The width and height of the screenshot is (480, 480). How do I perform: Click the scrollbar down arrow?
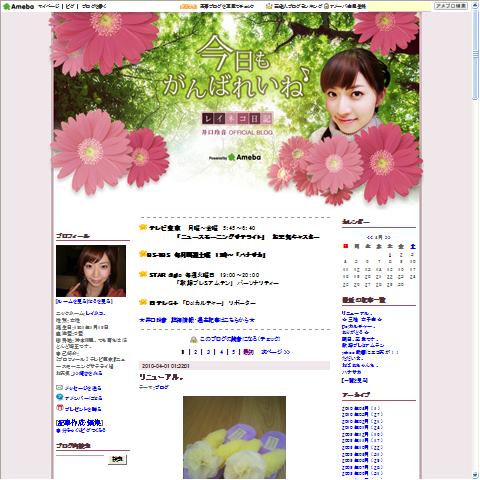[x=476, y=475]
